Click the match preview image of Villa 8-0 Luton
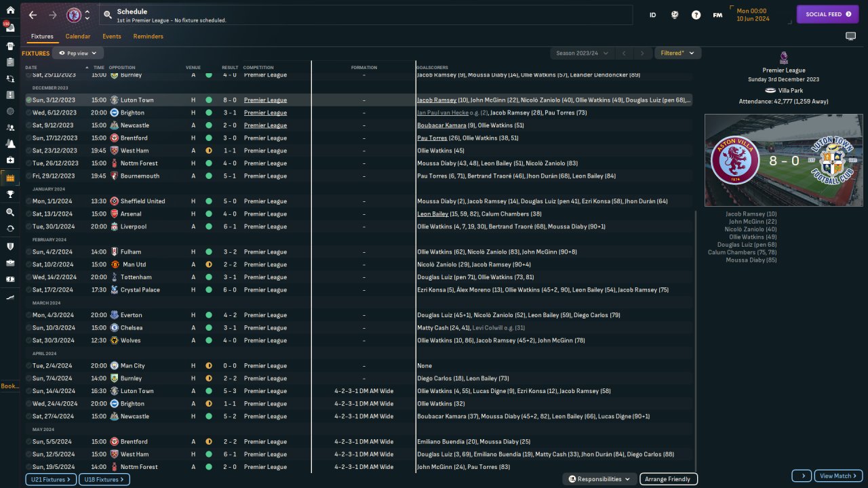The width and height of the screenshot is (868, 488). (783, 161)
